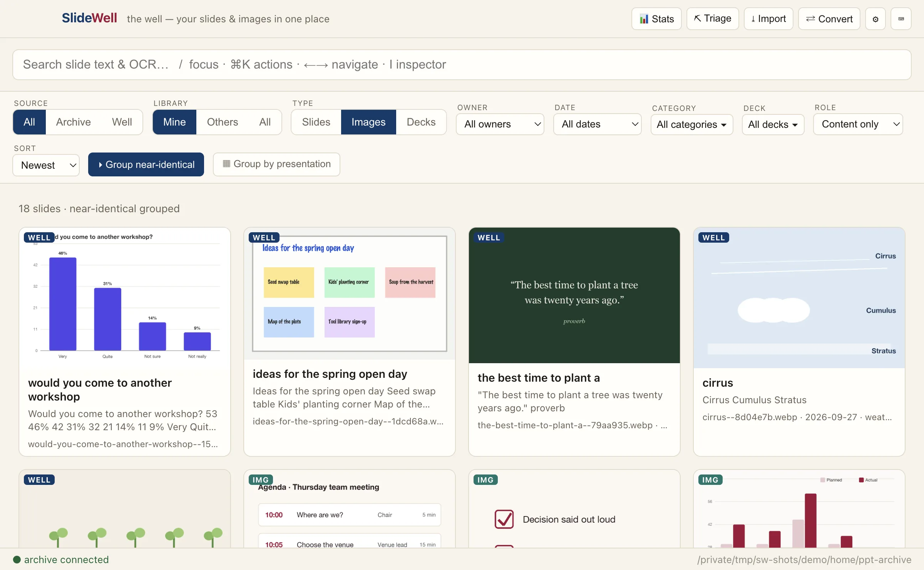
Task: Click 'the best time to plant a' title
Action: (539, 378)
